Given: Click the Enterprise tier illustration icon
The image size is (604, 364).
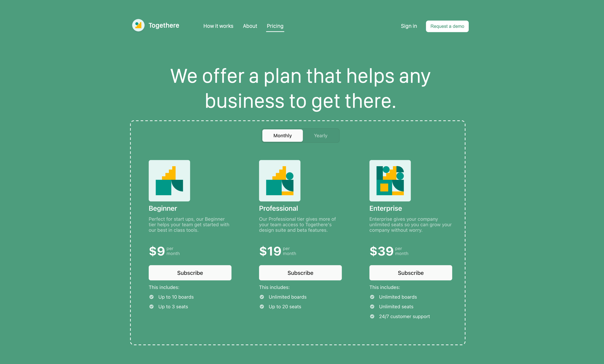Looking at the screenshot, I should point(390,180).
